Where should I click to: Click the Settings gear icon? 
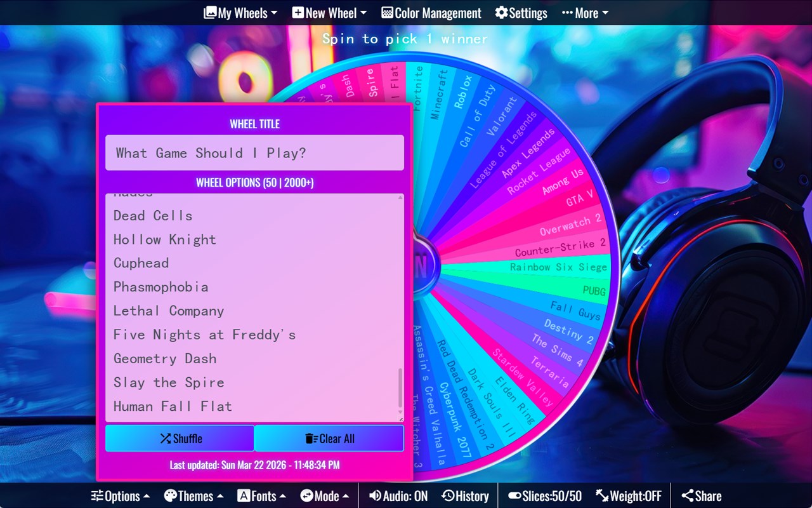501,13
